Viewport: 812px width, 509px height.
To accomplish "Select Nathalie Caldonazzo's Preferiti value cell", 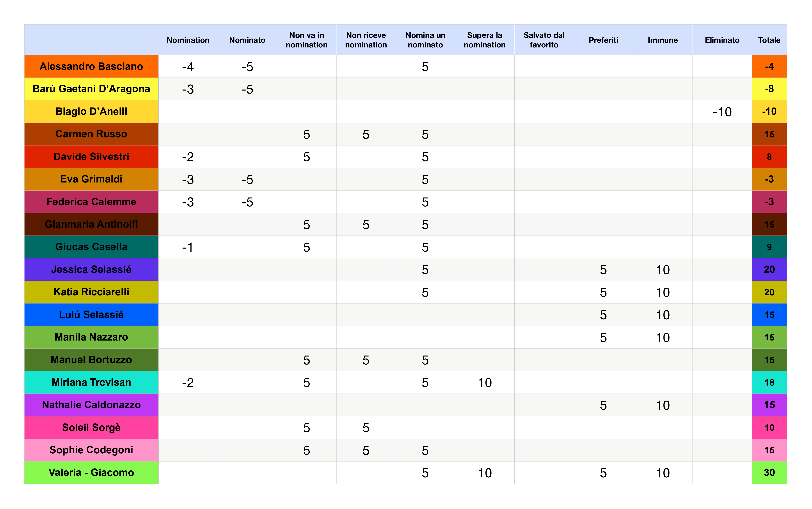I will pos(603,405).
